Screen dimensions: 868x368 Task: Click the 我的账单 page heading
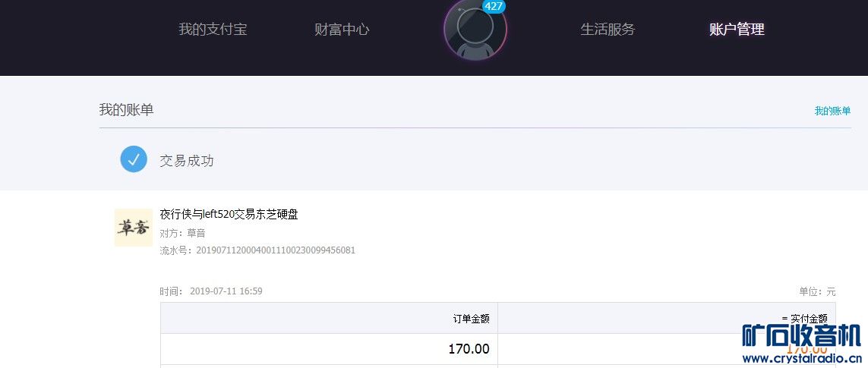coord(126,110)
